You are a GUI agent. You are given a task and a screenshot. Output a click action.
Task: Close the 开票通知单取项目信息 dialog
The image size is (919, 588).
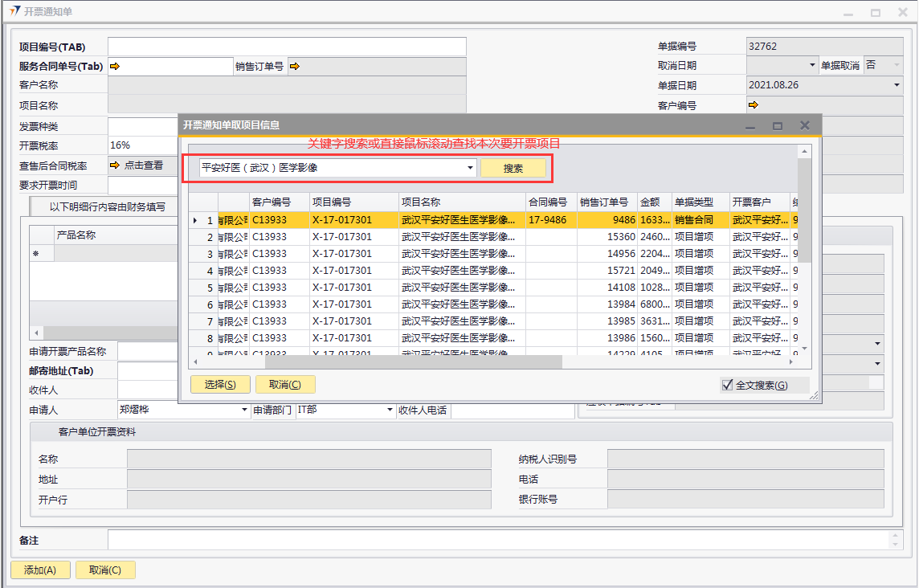[805, 125]
